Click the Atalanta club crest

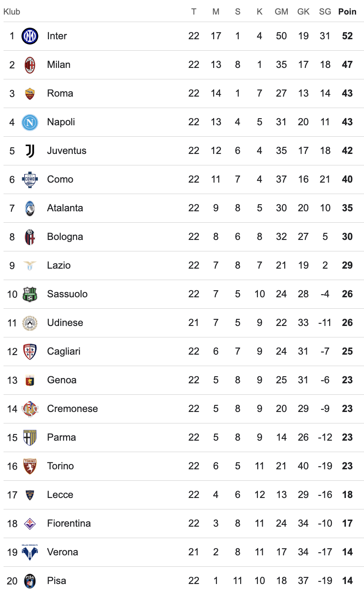tap(30, 208)
